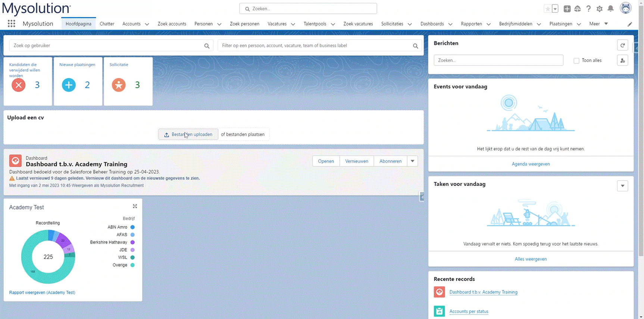Click the Zoek op gebruiker search field

[107, 46]
